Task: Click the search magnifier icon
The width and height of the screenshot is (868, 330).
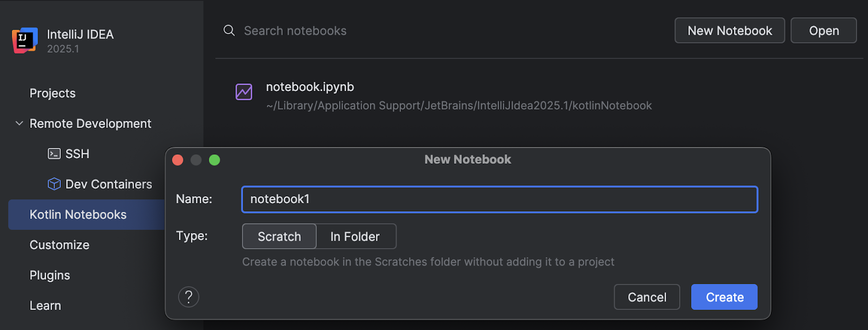Action: (x=229, y=30)
